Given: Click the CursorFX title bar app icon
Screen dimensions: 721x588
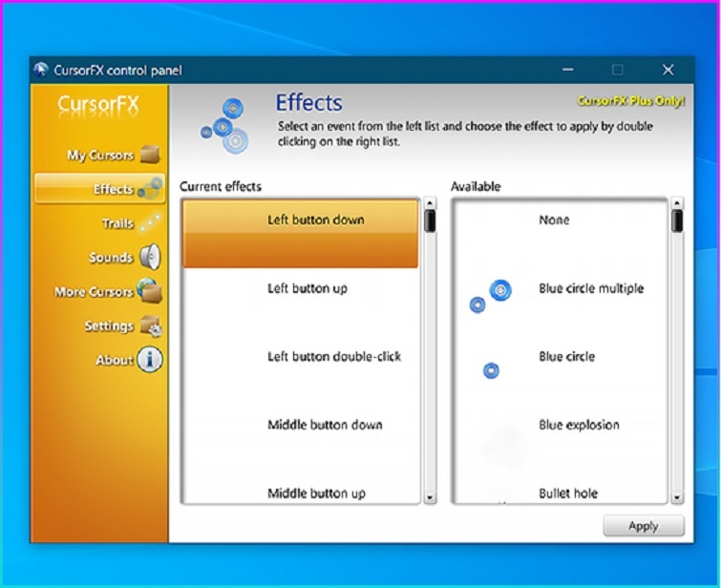Looking at the screenshot, I should 42,70.
